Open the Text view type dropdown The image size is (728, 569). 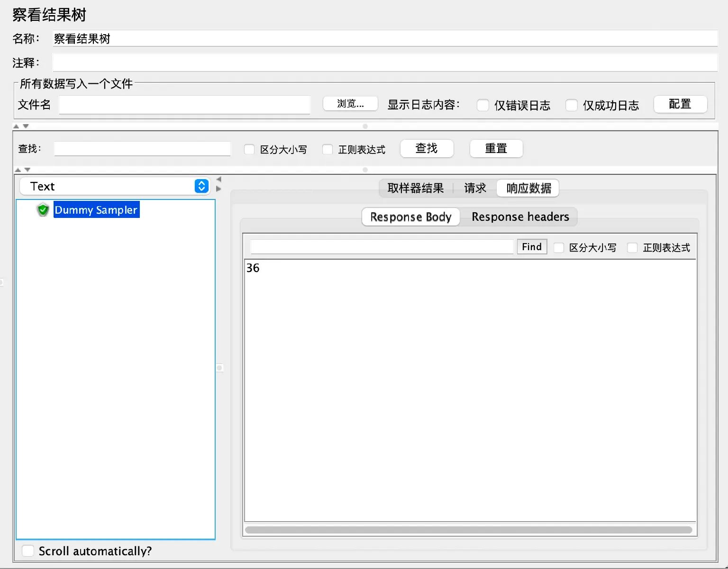click(201, 186)
